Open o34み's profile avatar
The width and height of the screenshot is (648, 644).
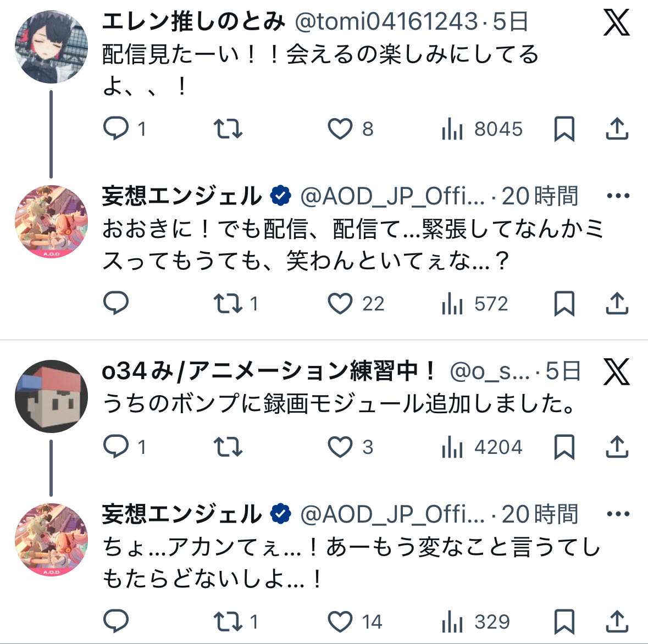(x=51, y=396)
